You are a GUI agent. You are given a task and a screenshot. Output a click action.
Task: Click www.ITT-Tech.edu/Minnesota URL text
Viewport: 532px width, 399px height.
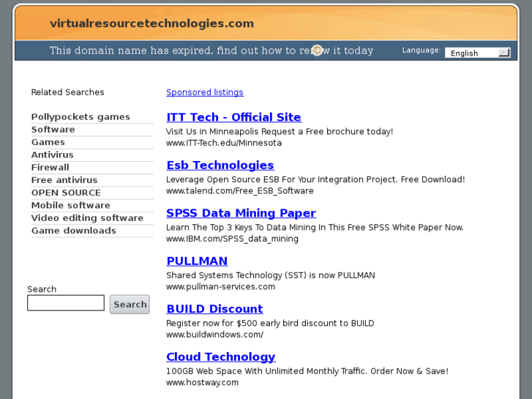coord(224,143)
